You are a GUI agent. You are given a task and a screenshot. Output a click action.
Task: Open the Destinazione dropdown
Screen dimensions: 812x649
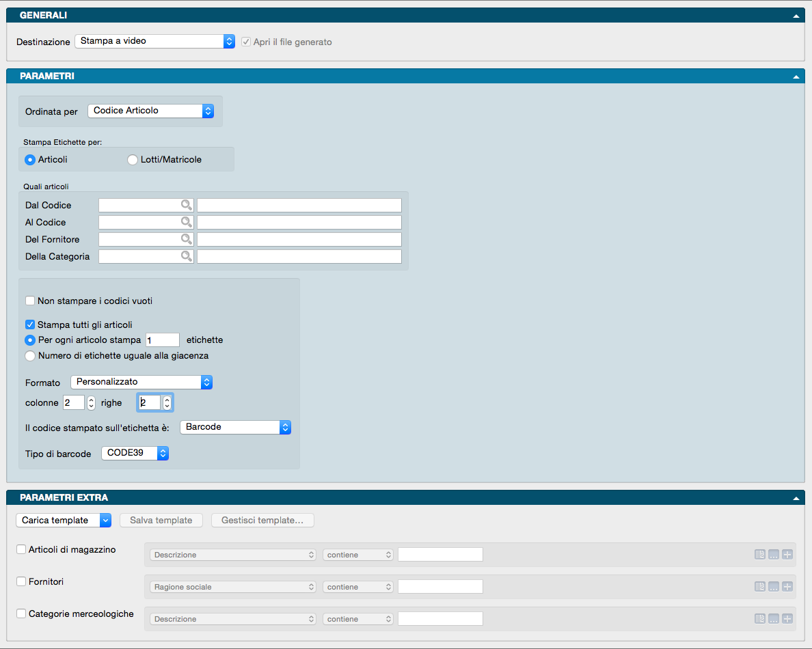154,42
